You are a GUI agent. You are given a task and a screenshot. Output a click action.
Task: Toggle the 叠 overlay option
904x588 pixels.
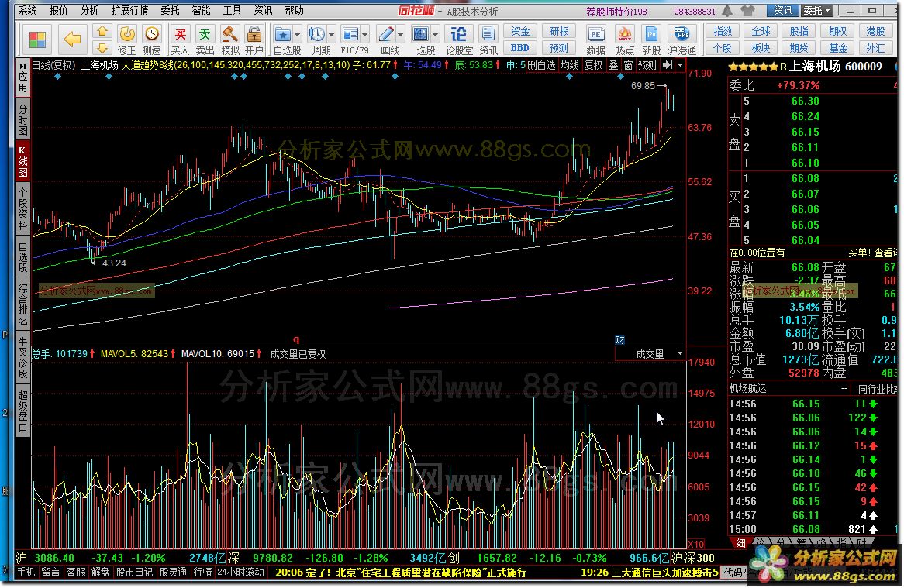click(x=614, y=66)
